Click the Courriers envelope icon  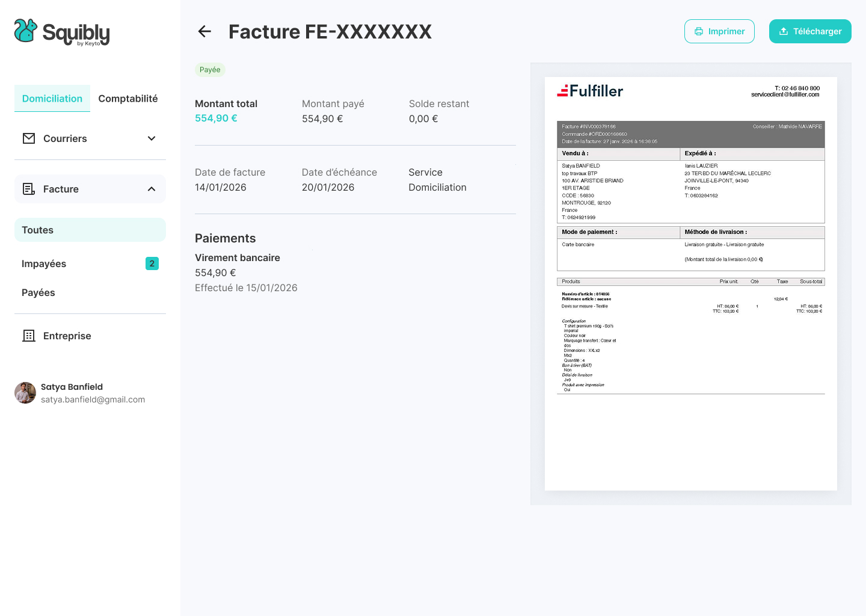tap(29, 138)
